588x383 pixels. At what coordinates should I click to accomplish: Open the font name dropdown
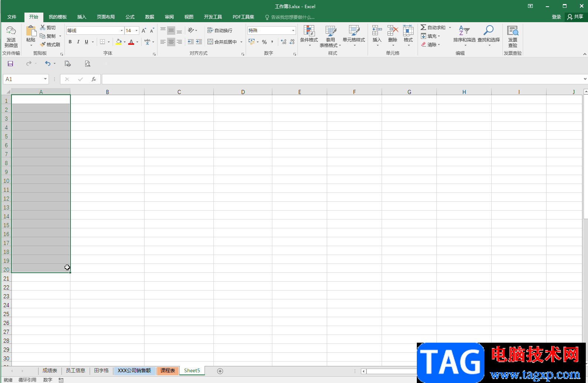[122, 30]
